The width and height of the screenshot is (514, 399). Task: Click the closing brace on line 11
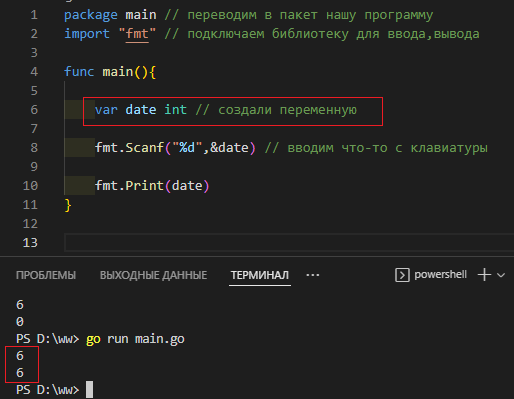[x=68, y=205]
